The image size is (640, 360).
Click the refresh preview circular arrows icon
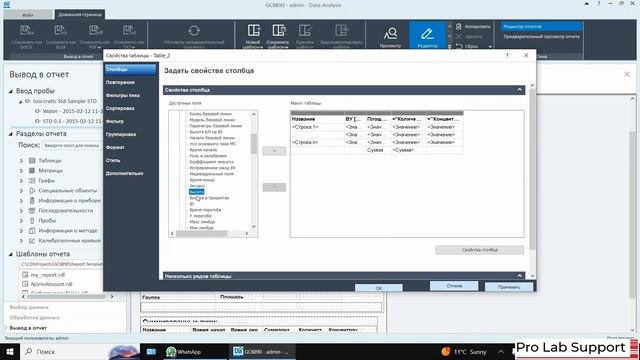coord(194,31)
